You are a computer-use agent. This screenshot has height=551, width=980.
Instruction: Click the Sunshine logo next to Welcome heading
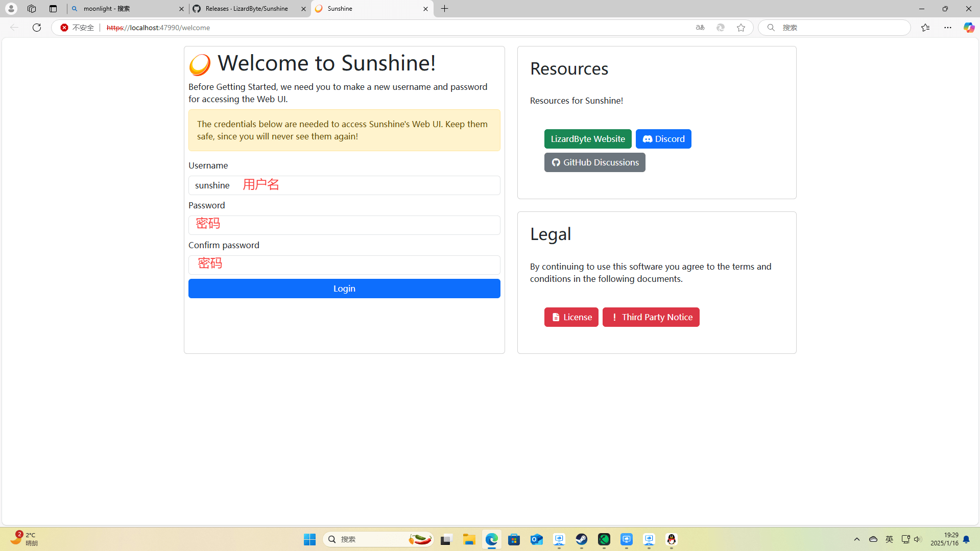point(200,64)
